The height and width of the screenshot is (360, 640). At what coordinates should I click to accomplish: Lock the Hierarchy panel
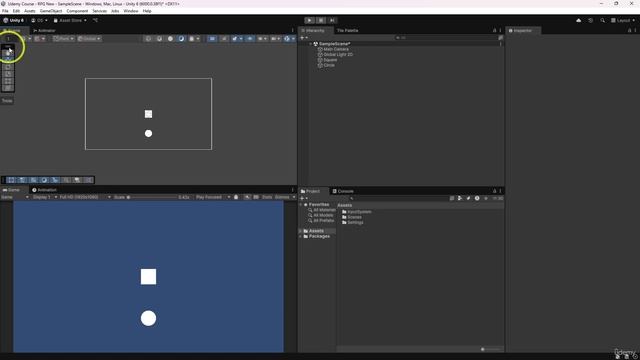point(494,31)
